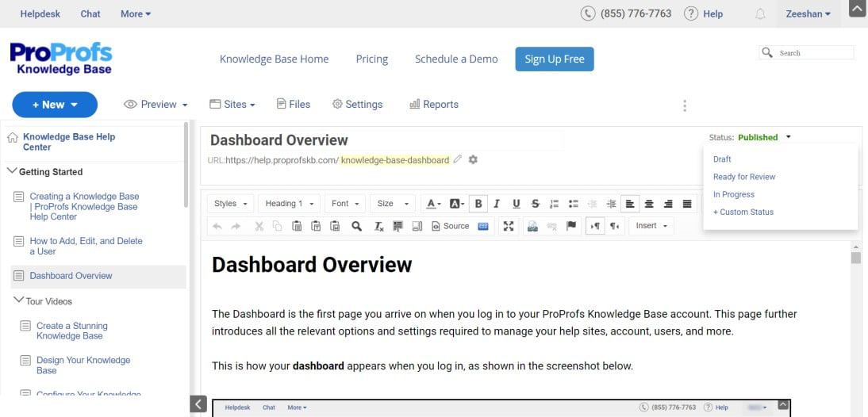
Task: Toggle italic formatting
Action: tap(497, 204)
